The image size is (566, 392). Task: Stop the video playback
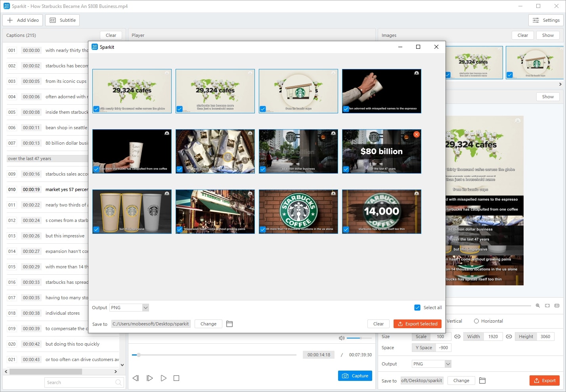click(x=176, y=378)
